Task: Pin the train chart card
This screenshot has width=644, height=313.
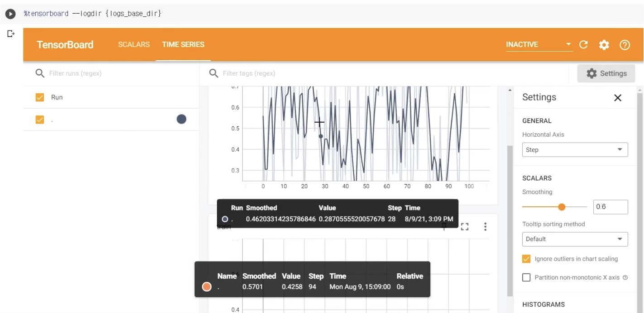Action: pyautogui.click(x=444, y=227)
